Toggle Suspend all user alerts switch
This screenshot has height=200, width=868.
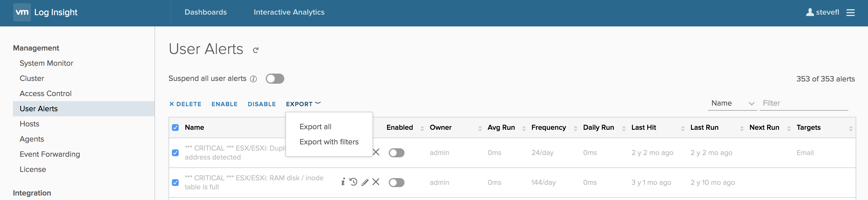click(275, 79)
